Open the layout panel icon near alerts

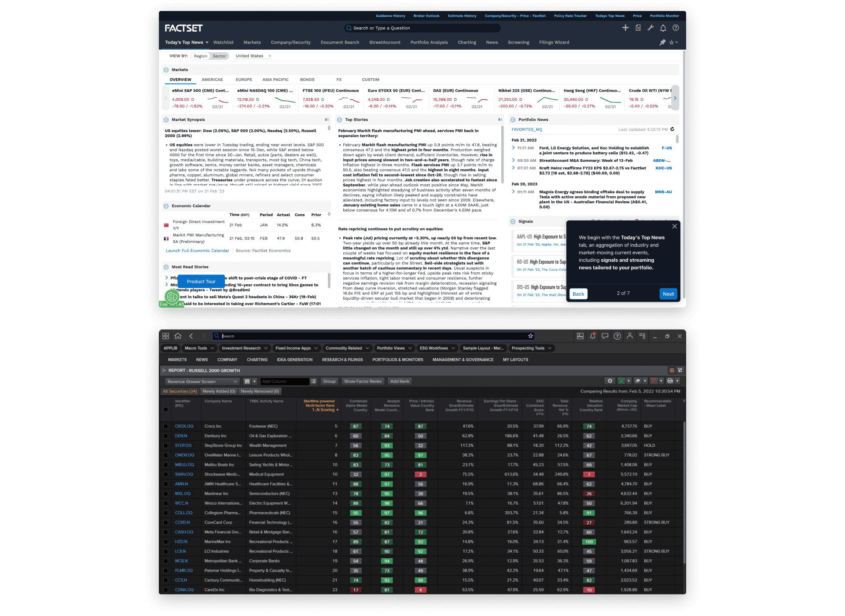pos(580,336)
